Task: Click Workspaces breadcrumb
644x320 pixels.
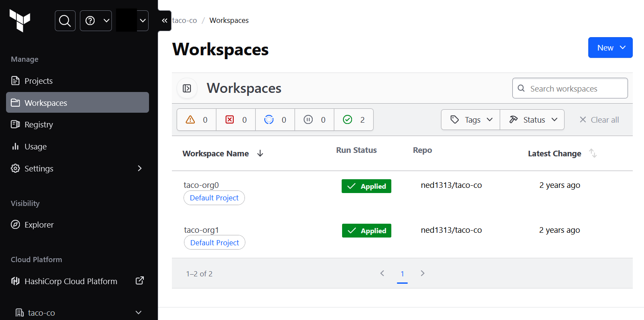Action: click(x=229, y=20)
